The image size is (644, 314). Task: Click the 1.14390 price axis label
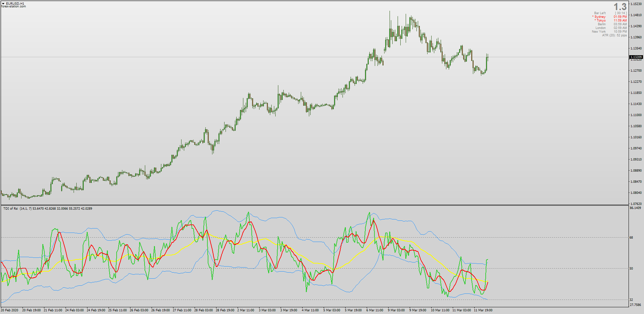[636, 26]
